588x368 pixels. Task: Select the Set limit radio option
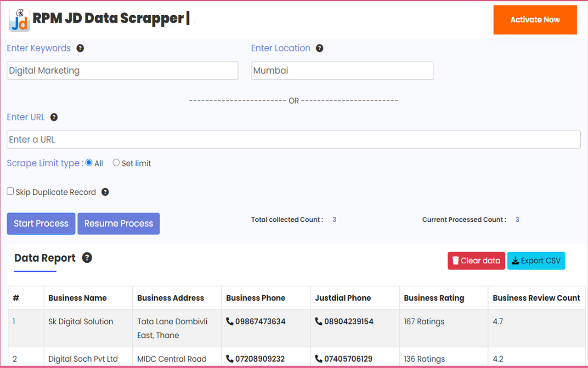click(x=116, y=163)
